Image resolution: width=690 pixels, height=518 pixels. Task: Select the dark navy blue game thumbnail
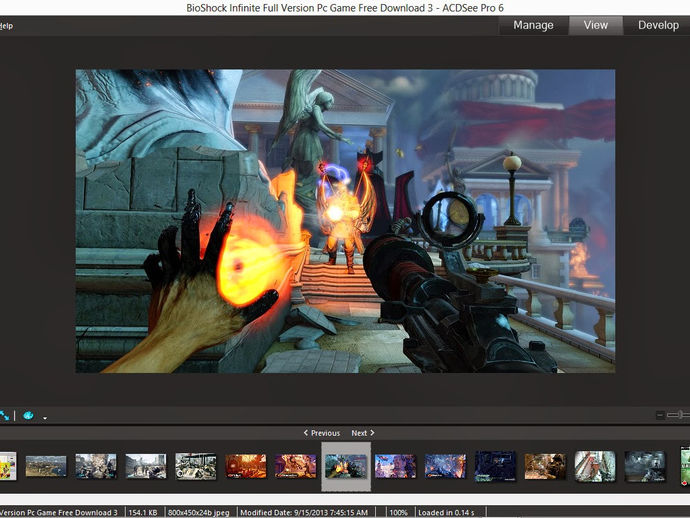[495, 466]
